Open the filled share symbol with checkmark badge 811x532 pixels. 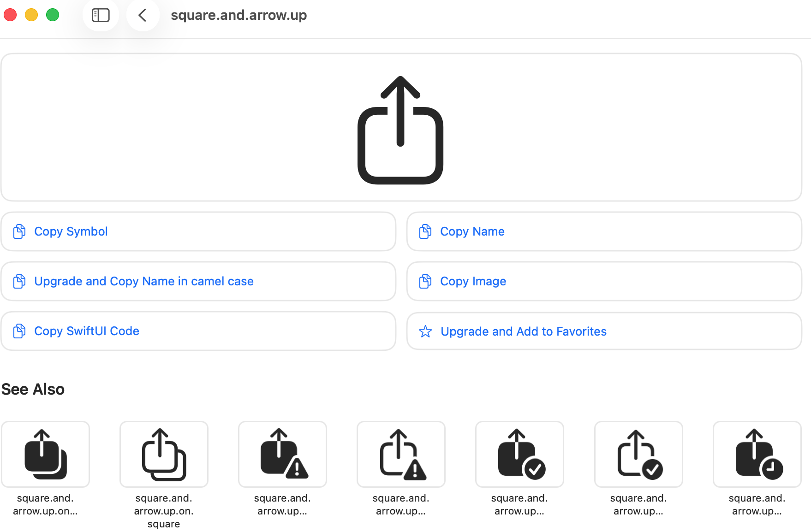(519, 454)
